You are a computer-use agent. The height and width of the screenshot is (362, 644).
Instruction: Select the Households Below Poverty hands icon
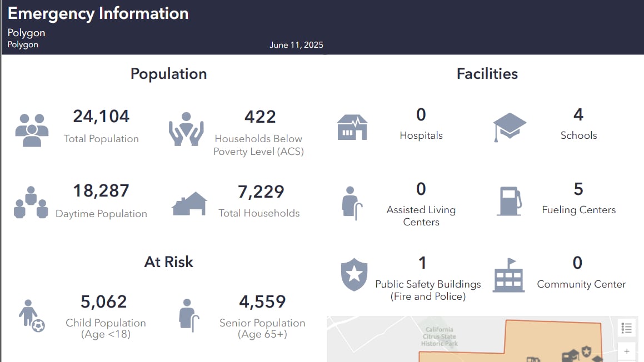pyautogui.click(x=186, y=128)
